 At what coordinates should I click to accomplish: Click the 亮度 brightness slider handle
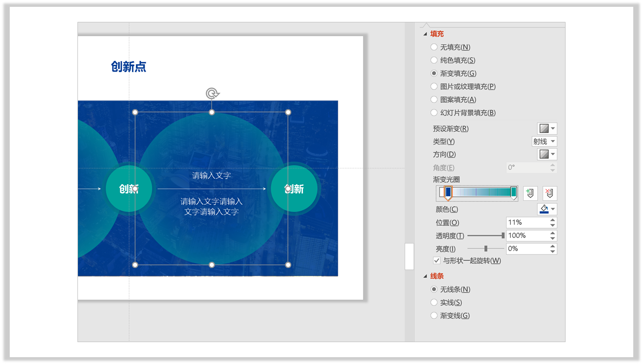[x=486, y=249]
